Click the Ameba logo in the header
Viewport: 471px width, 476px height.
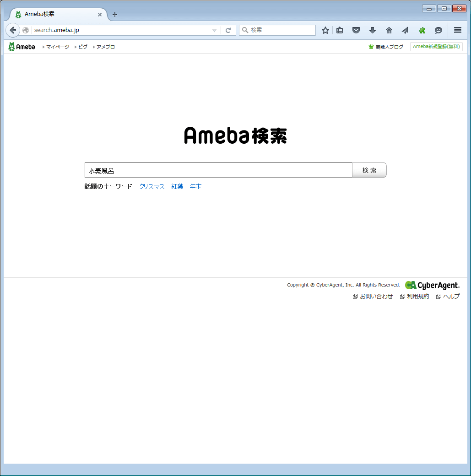coord(22,47)
